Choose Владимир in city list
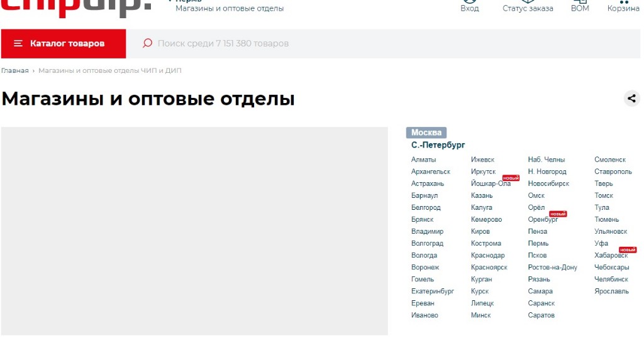Image resolution: width=644 pixels, height=343 pixels. tap(427, 231)
